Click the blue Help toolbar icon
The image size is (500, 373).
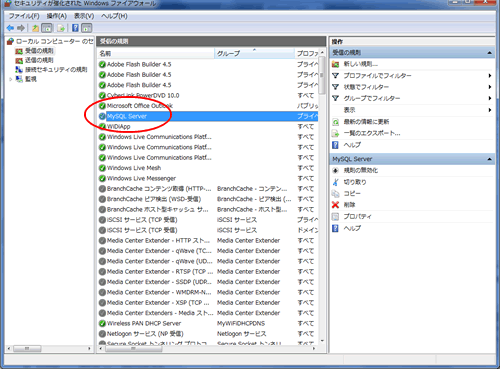[75, 28]
